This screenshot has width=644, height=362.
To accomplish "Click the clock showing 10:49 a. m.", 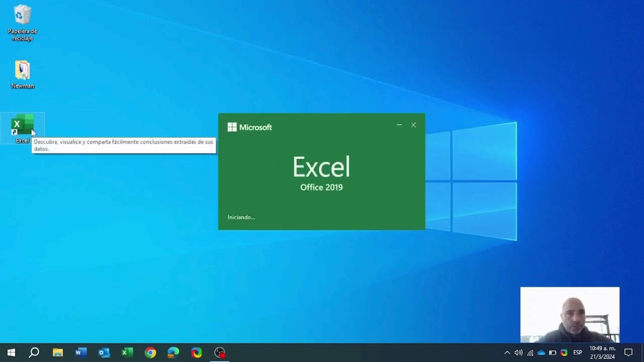I will pos(602,352).
